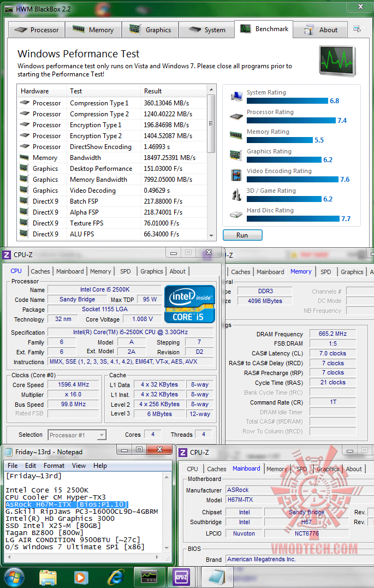
Task: Click the Processor Rating chip icon
Action: click(236, 117)
